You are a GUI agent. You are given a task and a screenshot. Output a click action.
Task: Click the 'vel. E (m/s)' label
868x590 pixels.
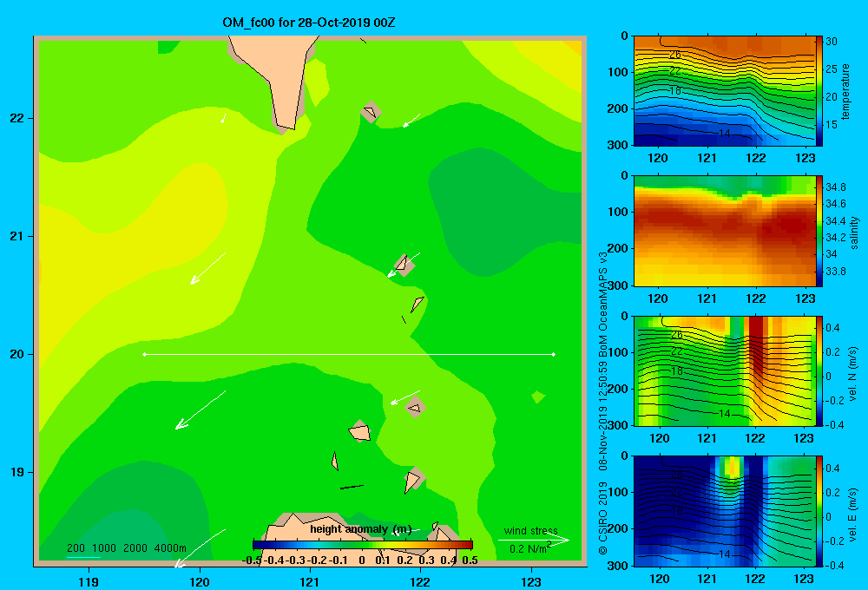click(x=853, y=515)
